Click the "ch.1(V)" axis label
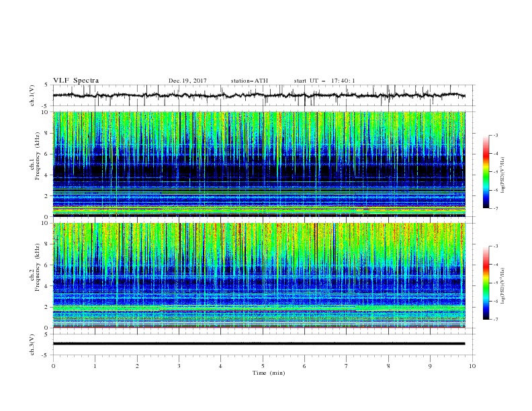532x411 pixels. pos(32,95)
